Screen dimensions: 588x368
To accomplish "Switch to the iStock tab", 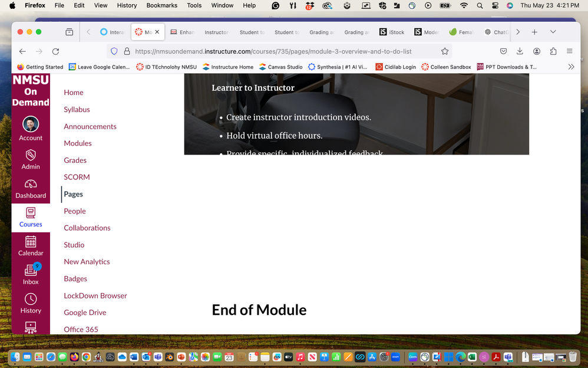I will click(x=392, y=32).
